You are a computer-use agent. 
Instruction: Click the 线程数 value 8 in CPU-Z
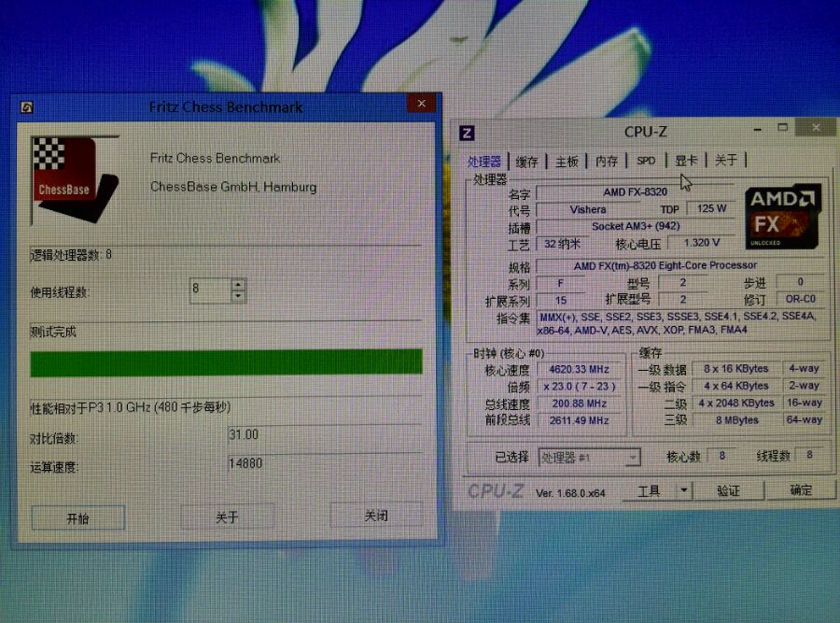pyautogui.click(x=809, y=455)
